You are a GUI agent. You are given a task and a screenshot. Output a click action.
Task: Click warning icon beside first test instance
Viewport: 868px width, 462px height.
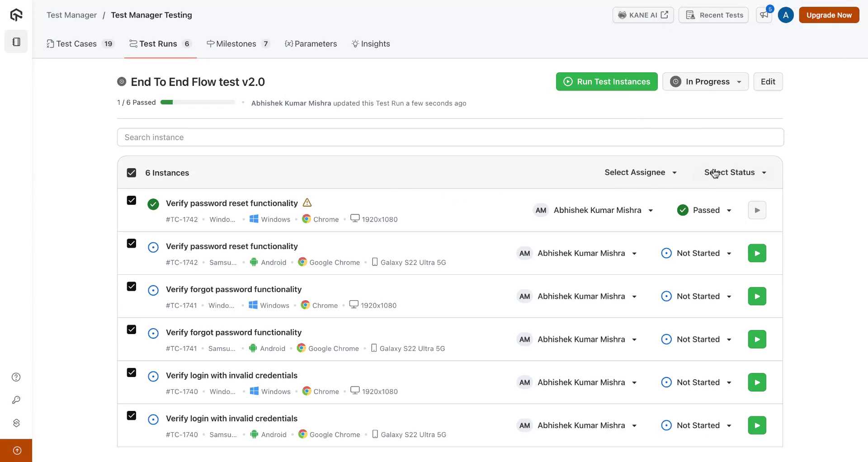[x=307, y=203]
